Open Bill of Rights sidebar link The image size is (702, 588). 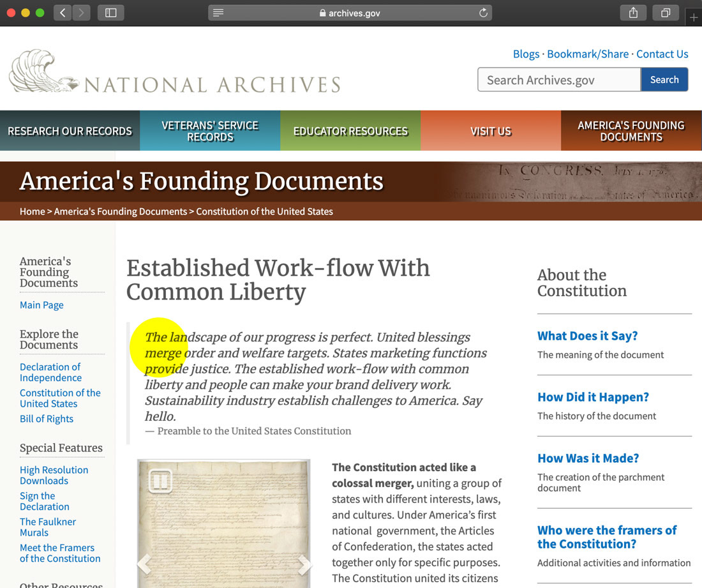47,419
